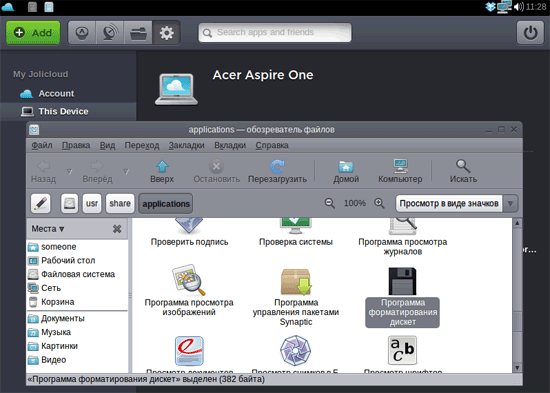The width and height of the screenshot is (550, 393).
Task: Click the 11:28 clock in the panel
Action: click(536, 7)
